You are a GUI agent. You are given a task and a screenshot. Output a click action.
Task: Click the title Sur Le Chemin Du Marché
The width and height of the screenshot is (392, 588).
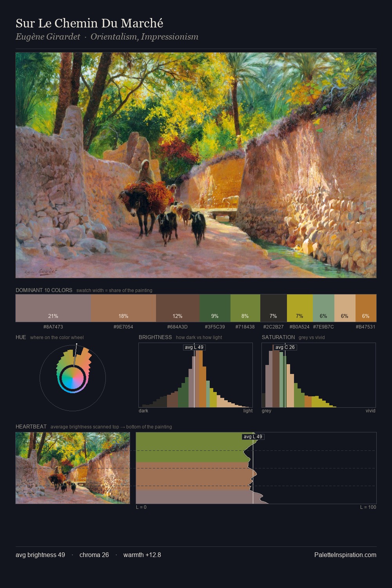89,24
